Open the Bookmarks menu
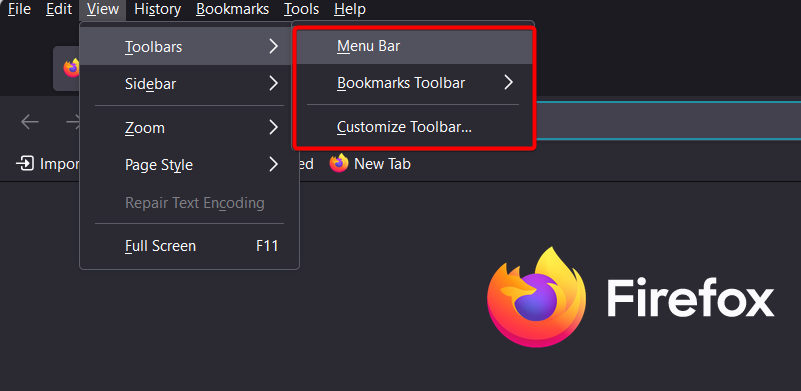The width and height of the screenshot is (801, 391). (232, 9)
